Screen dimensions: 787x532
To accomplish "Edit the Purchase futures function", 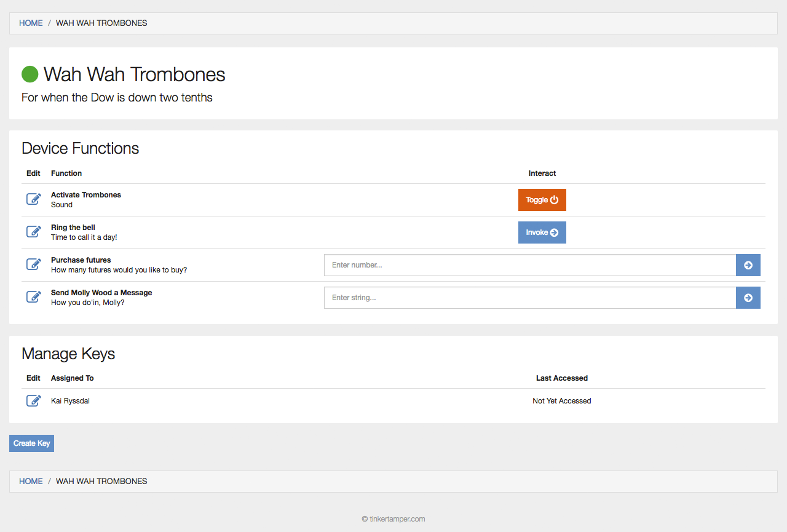I will (x=34, y=264).
